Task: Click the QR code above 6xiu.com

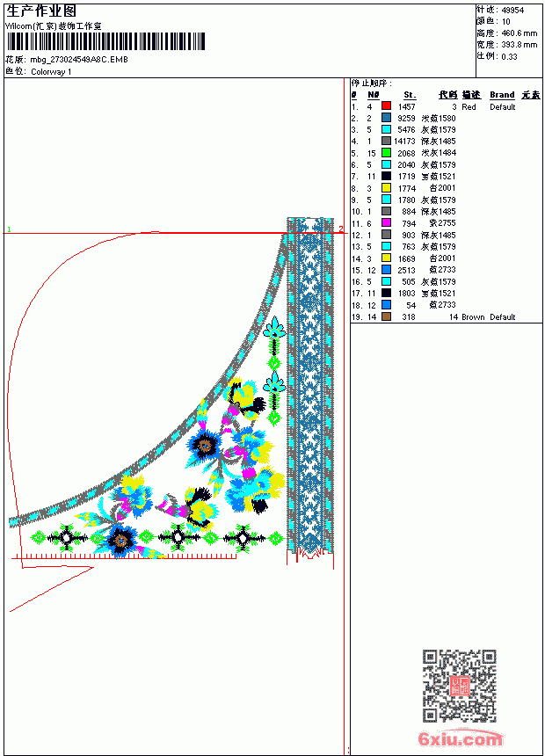Action: 459,686
